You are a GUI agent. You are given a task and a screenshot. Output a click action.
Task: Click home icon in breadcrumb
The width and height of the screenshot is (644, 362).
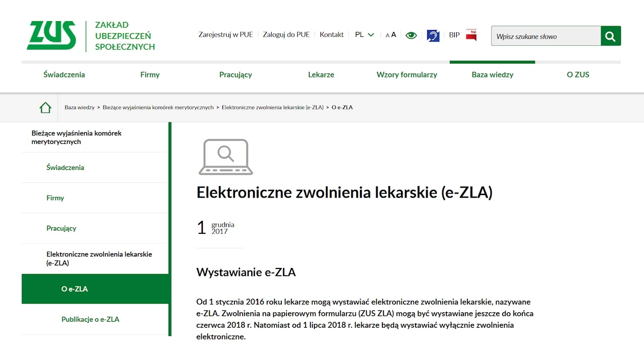point(45,108)
